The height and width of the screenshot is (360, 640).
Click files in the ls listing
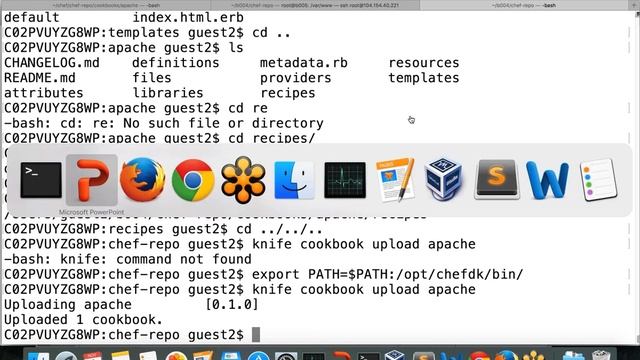(x=152, y=78)
